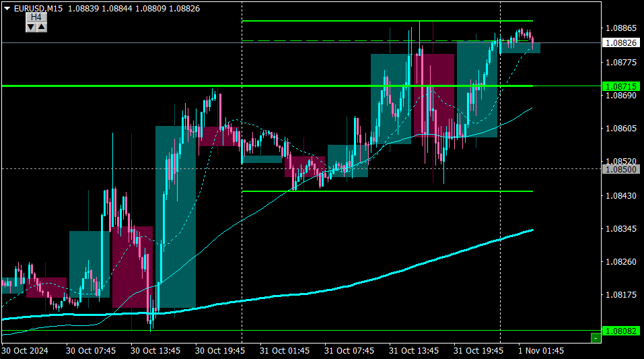644x359 pixels.
Task: Select the 1.08082 green price label
Action: pyautogui.click(x=621, y=331)
